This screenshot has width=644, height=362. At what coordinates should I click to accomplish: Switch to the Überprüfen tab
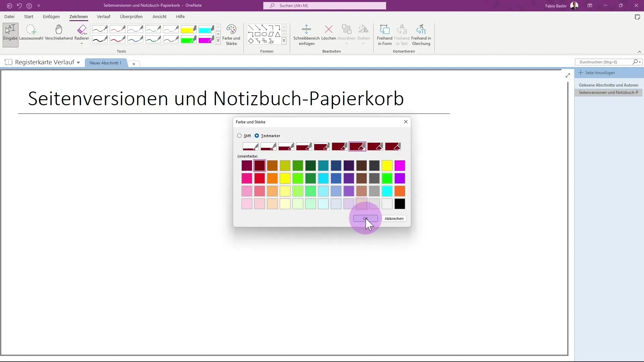coord(131,16)
